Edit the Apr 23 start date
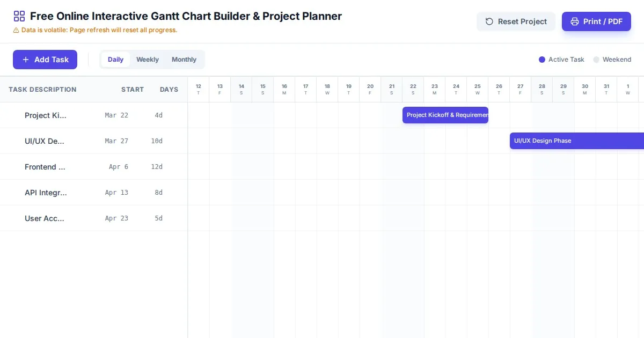The image size is (644, 338). [x=116, y=218]
